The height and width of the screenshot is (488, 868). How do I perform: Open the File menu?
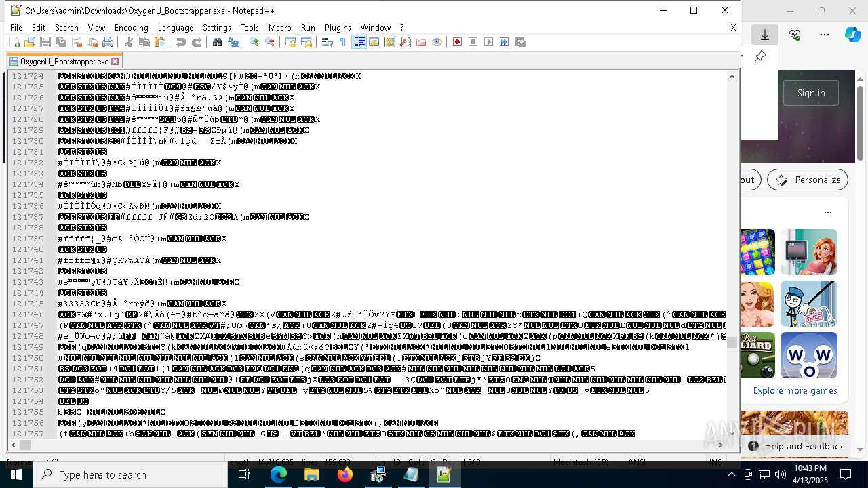(x=16, y=28)
